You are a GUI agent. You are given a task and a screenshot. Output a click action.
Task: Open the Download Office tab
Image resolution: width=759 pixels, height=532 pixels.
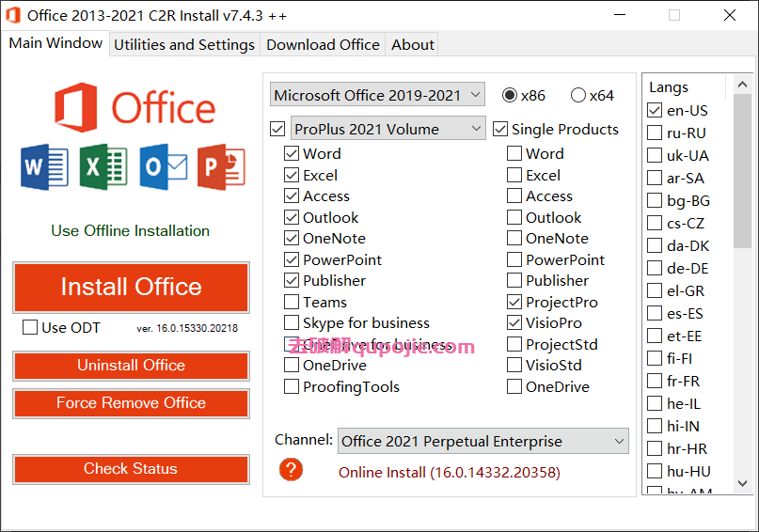click(323, 44)
